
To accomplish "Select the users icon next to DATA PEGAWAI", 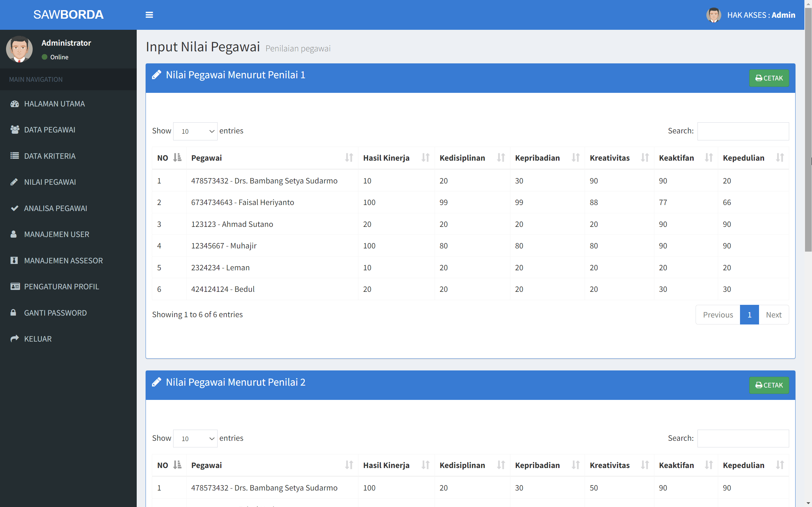I will [15, 130].
